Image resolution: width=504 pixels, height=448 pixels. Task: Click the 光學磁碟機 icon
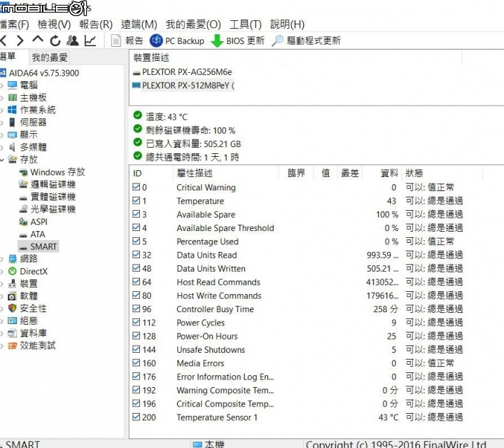click(23, 209)
